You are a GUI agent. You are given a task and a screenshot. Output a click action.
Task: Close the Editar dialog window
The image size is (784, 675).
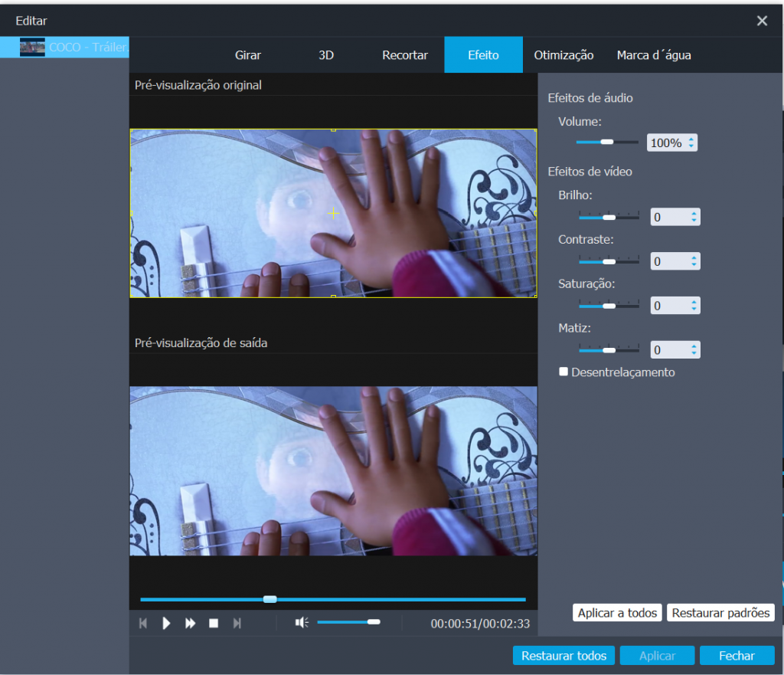pos(762,21)
